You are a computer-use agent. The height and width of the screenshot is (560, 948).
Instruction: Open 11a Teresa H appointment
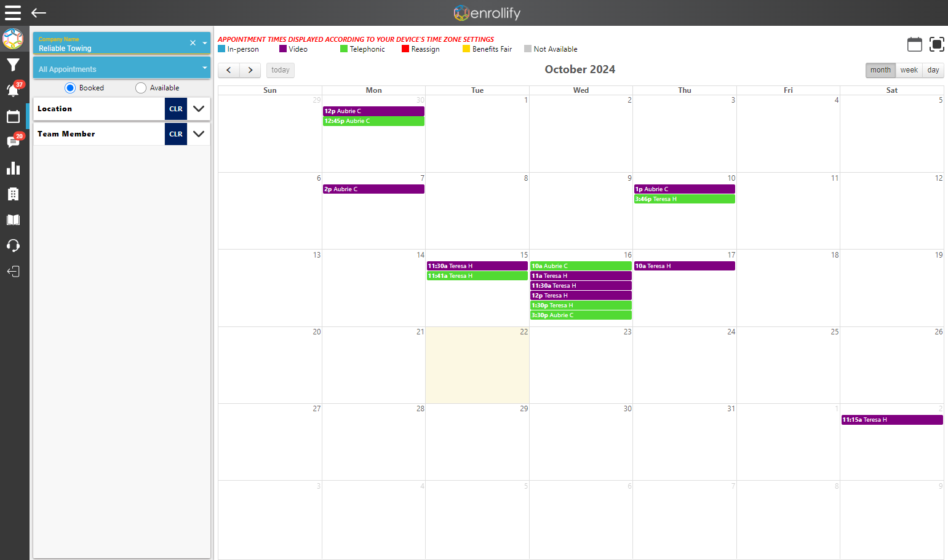[x=581, y=276]
